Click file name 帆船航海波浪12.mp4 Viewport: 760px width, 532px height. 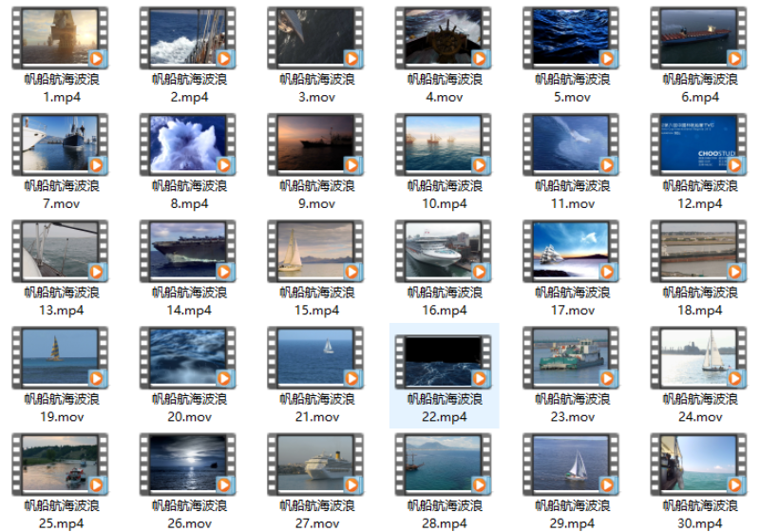click(700, 195)
